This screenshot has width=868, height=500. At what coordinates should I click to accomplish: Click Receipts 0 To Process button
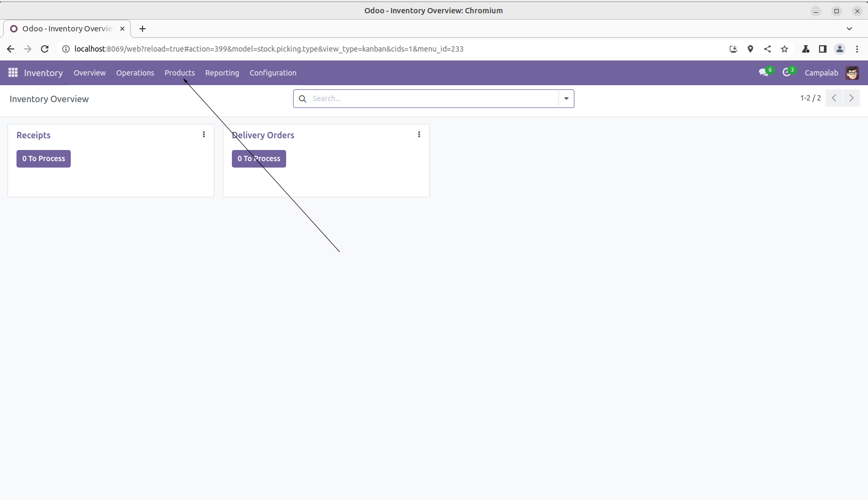click(x=44, y=159)
